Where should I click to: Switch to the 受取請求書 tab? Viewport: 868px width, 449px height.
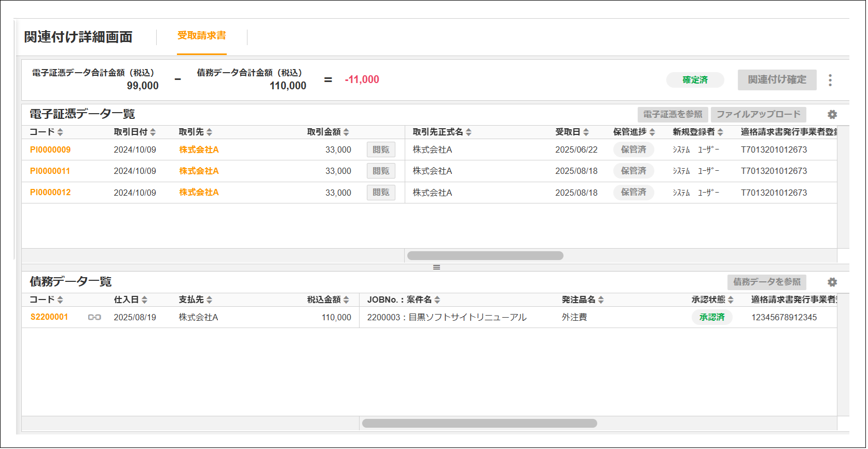[202, 36]
